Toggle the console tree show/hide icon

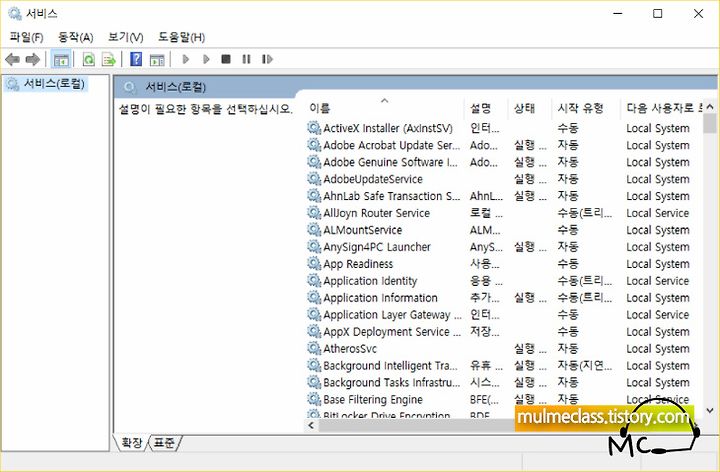point(61,59)
